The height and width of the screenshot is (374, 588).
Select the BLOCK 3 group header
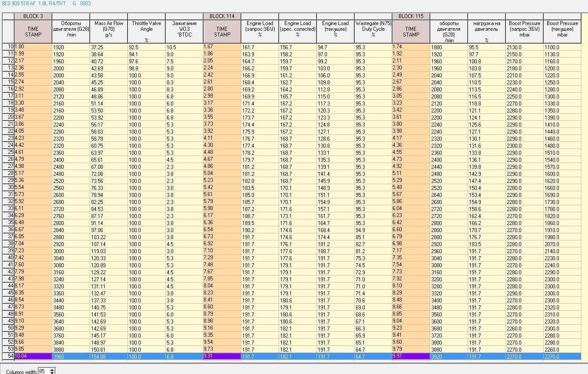point(33,16)
